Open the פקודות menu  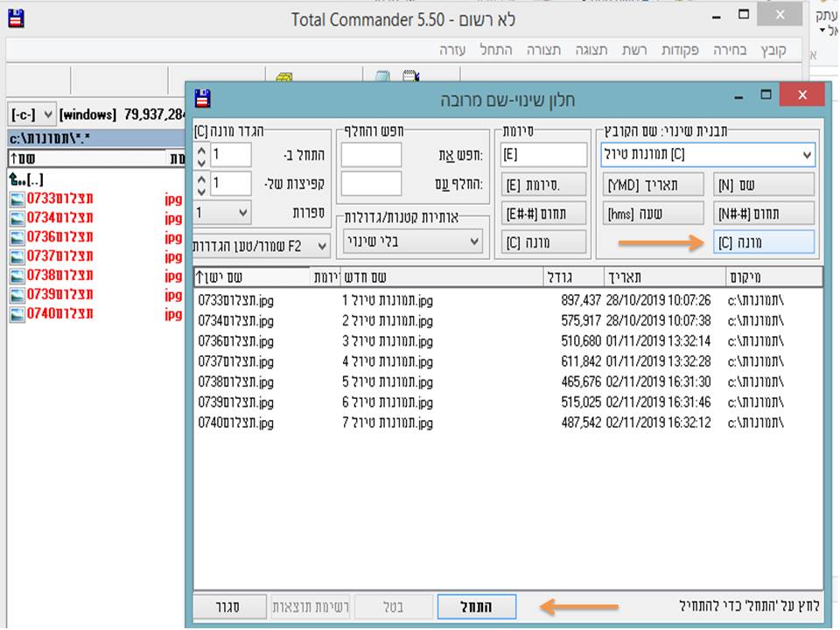680,50
